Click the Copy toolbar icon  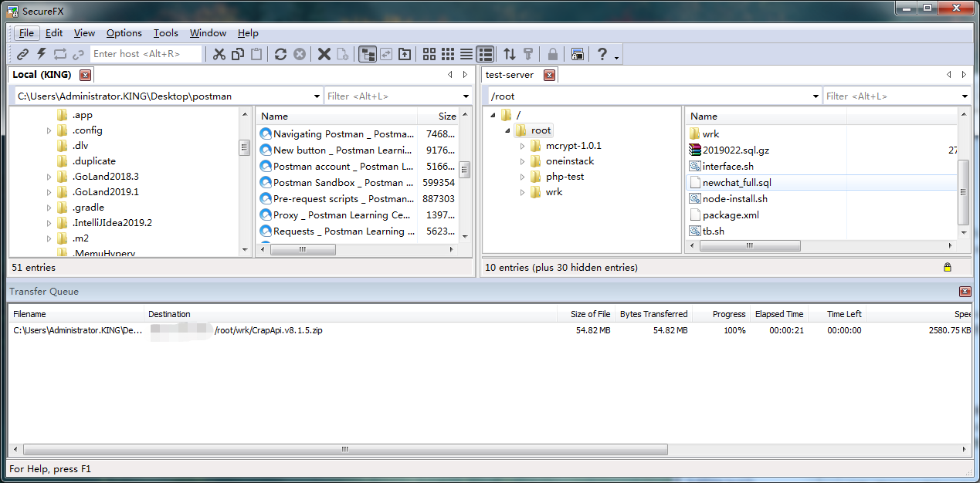pyautogui.click(x=238, y=54)
